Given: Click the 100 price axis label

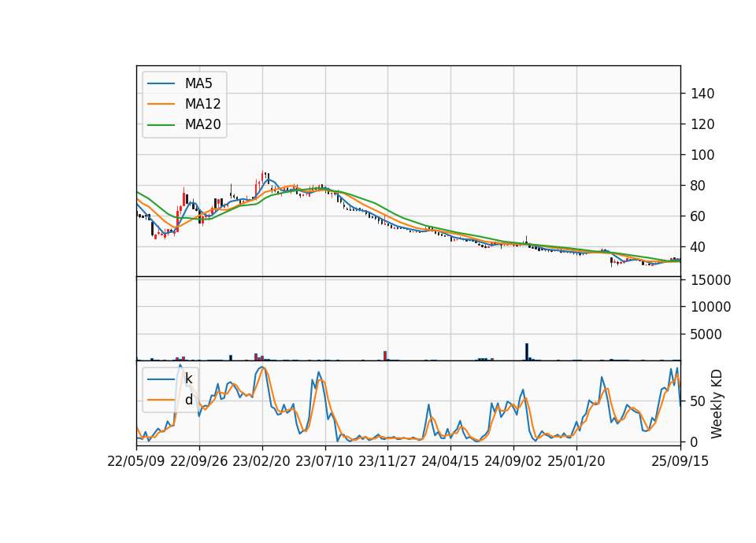Looking at the screenshot, I should tap(702, 155).
